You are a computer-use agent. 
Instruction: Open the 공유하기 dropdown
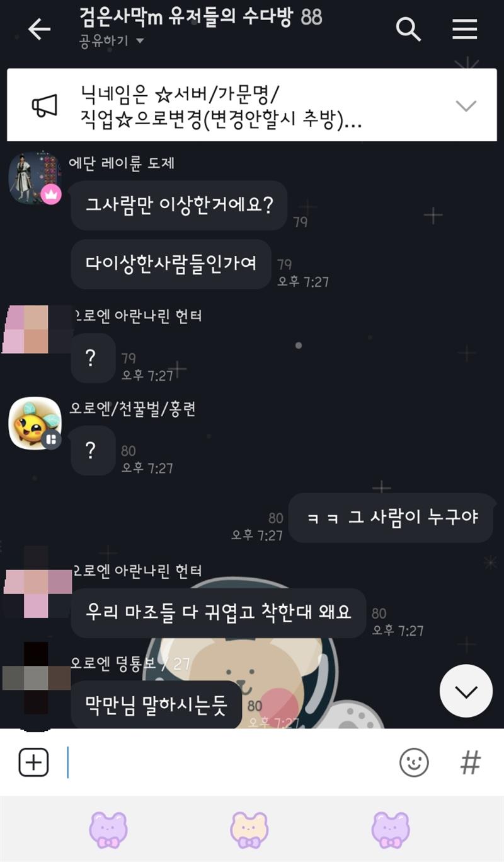(112, 41)
